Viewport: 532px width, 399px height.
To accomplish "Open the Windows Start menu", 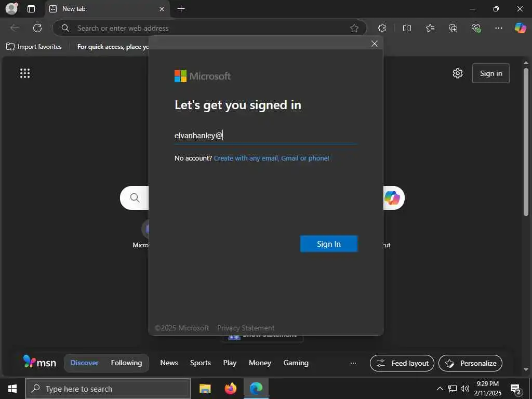I will pos(12,389).
